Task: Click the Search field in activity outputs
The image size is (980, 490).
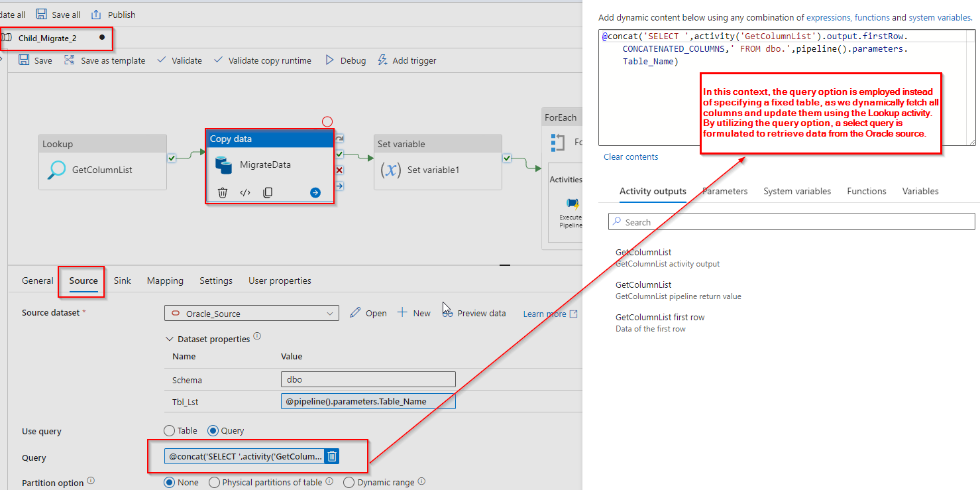Action: tap(792, 221)
